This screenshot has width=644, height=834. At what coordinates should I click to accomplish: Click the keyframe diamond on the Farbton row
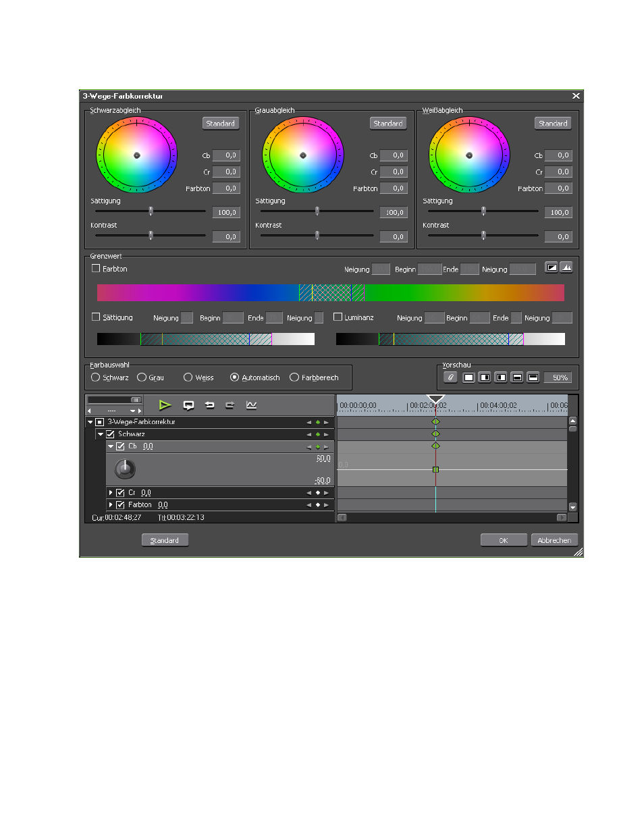[x=318, y=505]
